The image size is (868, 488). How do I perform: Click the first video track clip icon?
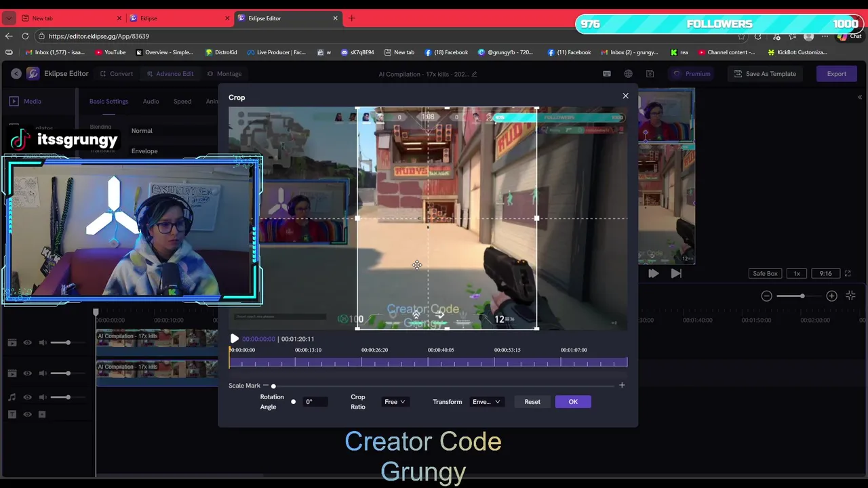12,343
